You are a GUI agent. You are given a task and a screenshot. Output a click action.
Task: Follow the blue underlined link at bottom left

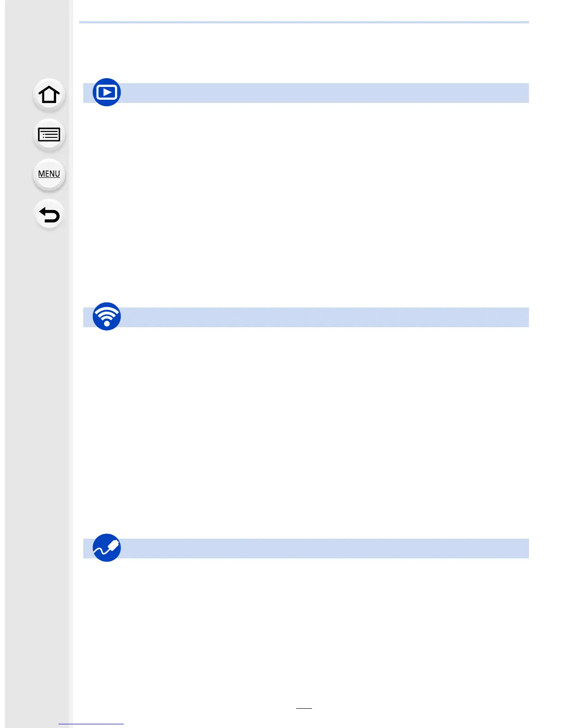[91, 724]
